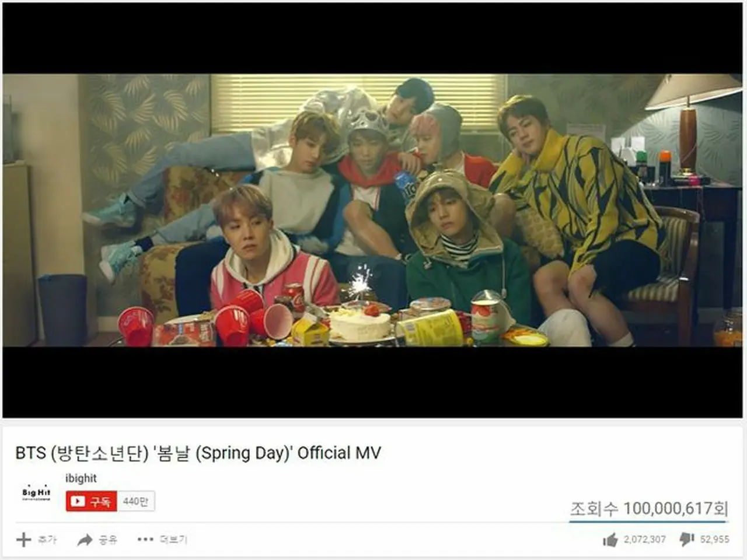Click the birthday cake in the video
747x560 pixels.
pos(360,324)
